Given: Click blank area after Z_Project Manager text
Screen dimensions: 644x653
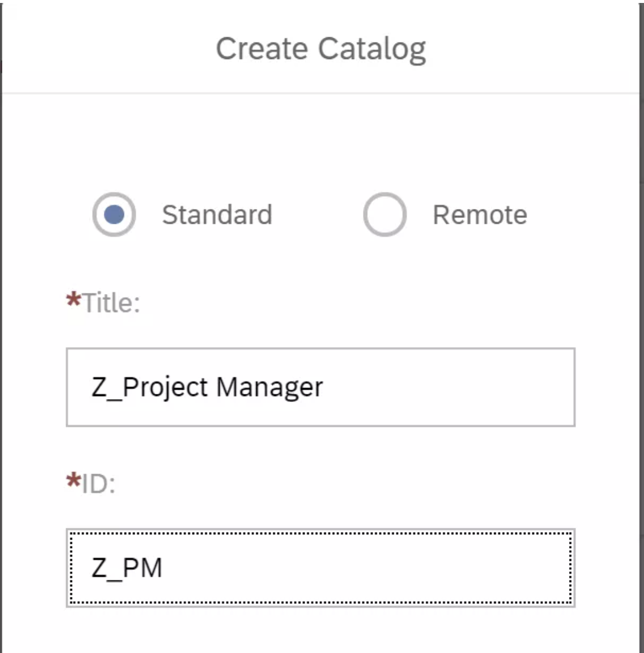Looking at the screenshot, I should (x=449, y=387).
